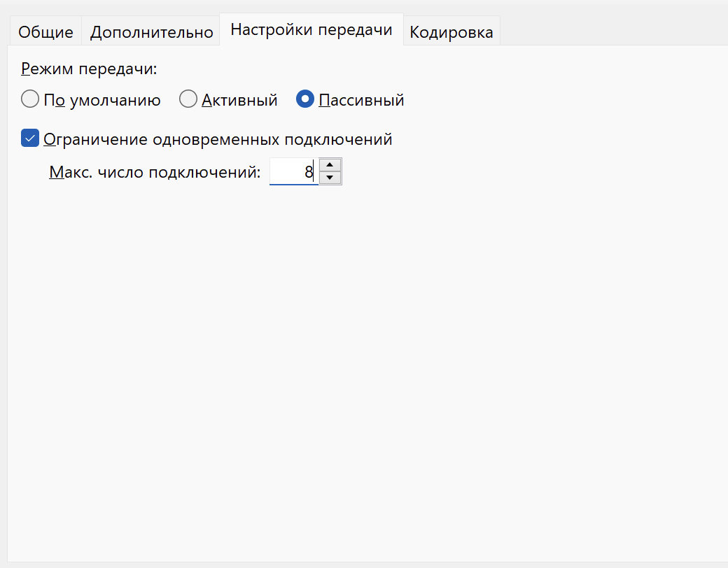Open the Кодировка tab
This screenshot has width=728, height=568.
pos(451,31)
